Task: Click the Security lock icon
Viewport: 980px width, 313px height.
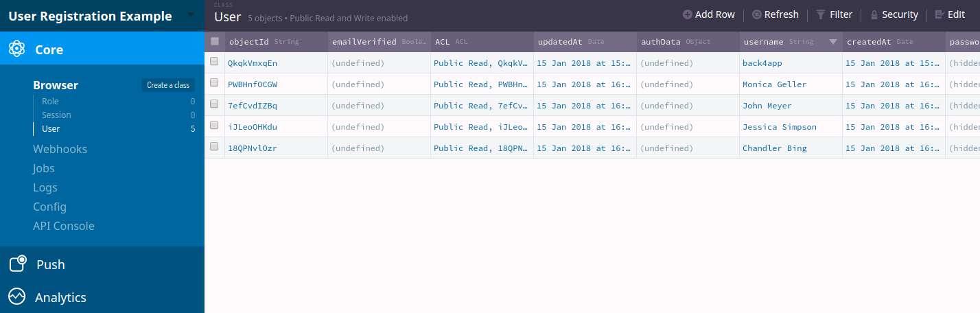Action: coord(874,14)
